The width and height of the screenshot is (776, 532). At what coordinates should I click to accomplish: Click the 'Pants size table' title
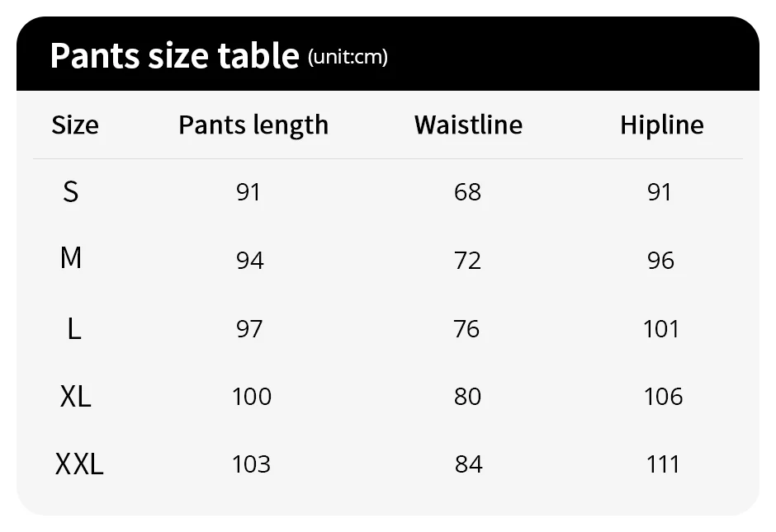(x=174, y=55)
